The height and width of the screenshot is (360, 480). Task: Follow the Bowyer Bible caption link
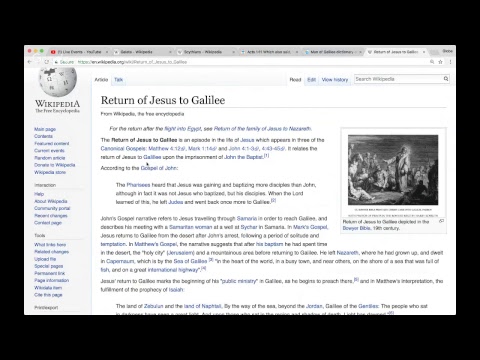coord(356,228)
